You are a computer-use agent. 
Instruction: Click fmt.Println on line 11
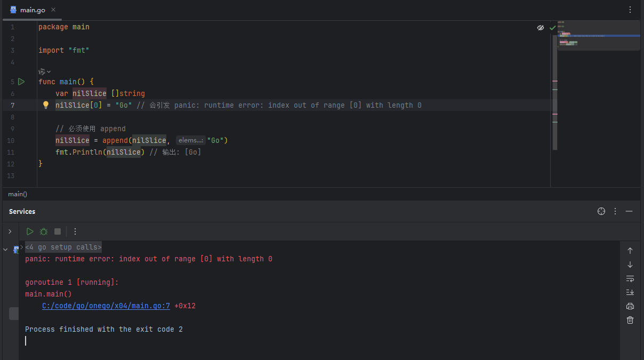79,152
